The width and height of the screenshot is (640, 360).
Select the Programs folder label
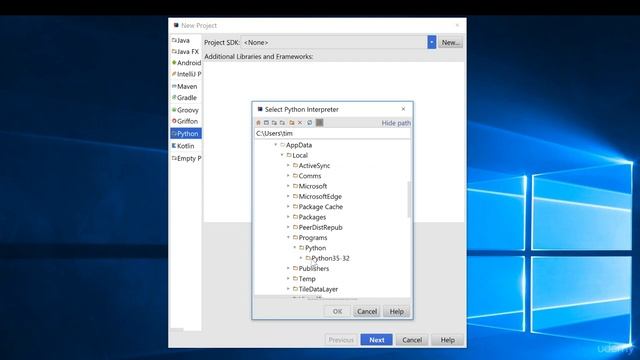click(313, 238)
